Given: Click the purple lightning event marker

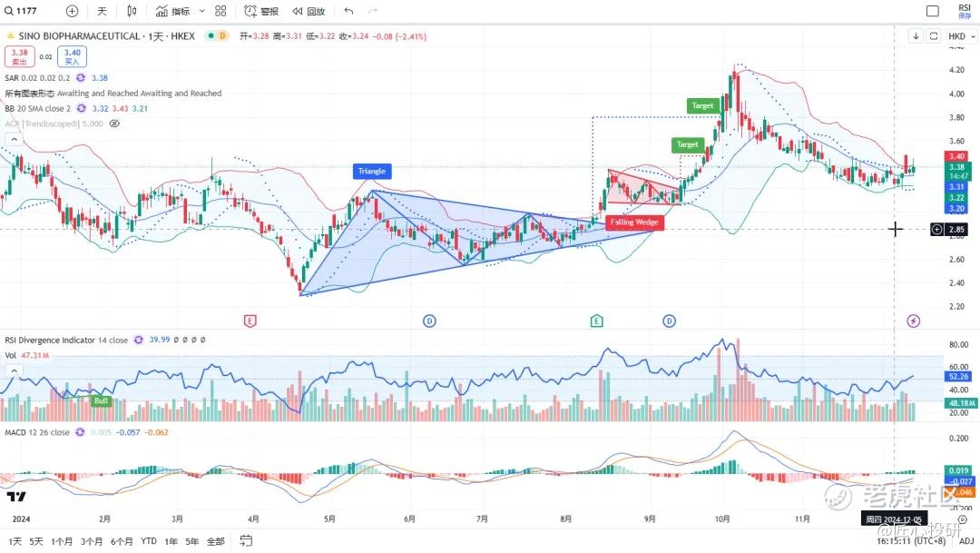Looking at the screenshot, I should [913, 321].
